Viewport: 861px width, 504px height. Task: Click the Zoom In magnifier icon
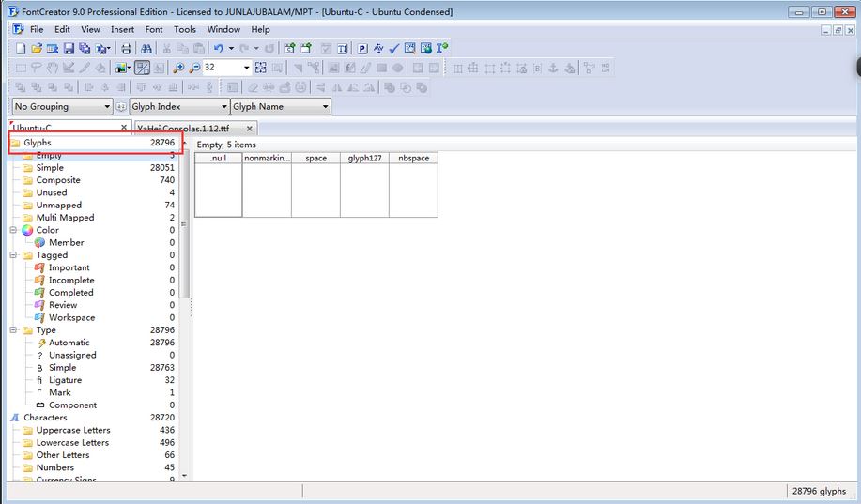[x=179, y=68]
